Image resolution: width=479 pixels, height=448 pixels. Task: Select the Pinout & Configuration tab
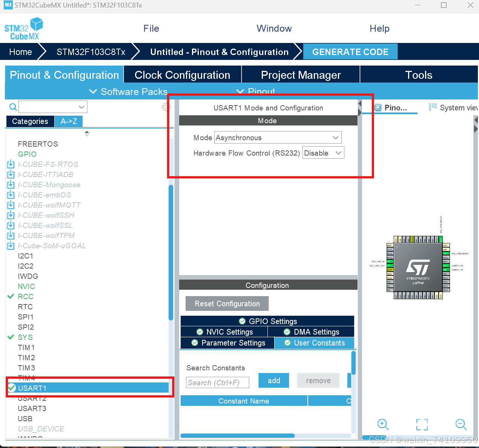pyautogui.click(x=64, y=75)
